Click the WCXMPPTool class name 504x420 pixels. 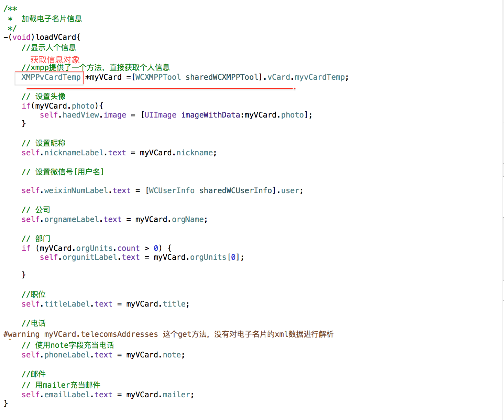pyautogui.click(x=158, y=77)
